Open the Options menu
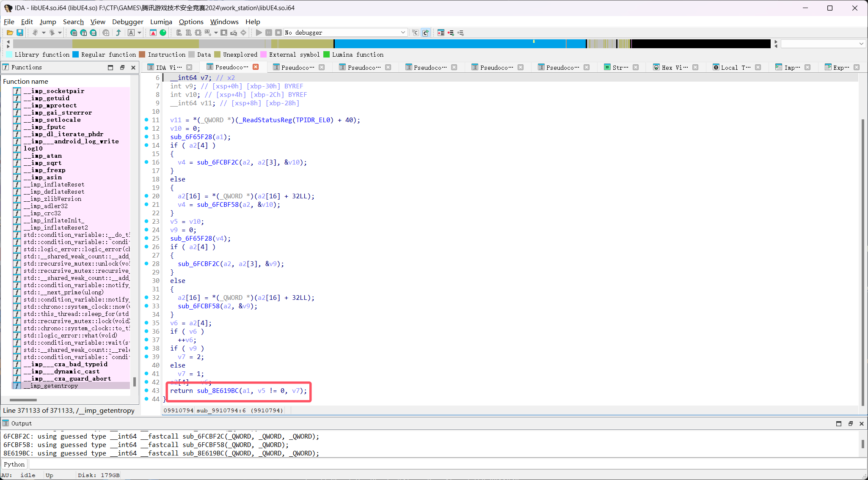The height and width of the screenshot is (480, 868). [191, 22]
